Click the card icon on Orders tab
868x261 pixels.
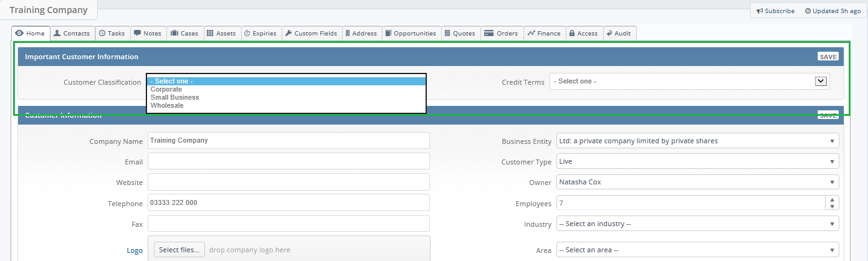(x=489, y=33)
